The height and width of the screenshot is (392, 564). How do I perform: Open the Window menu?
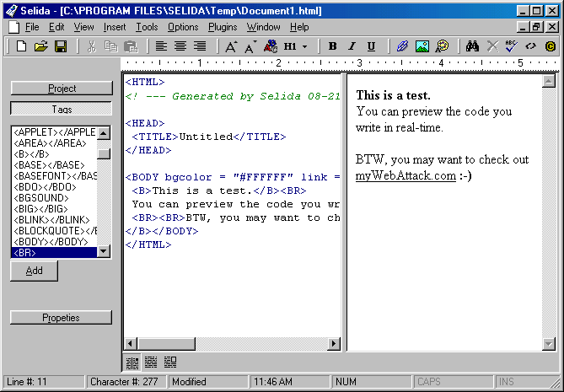point(263,27)
